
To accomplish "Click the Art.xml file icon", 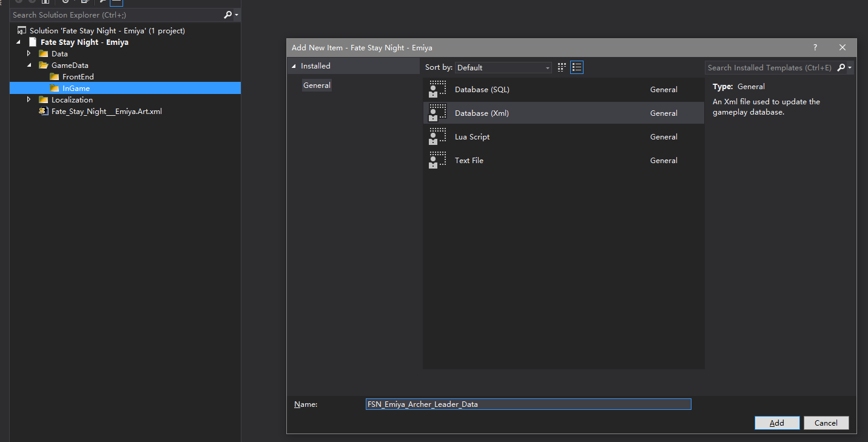I will click(44, 112).
